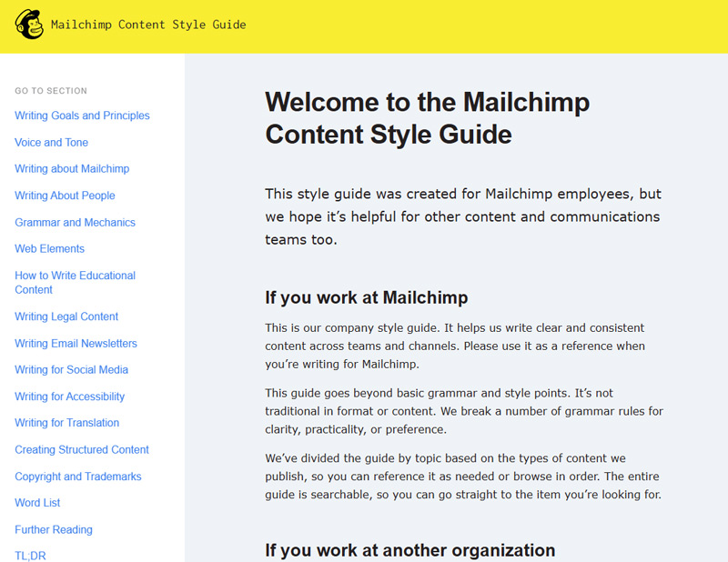The width and height of the screenshot is (728, 562).
Task: Open the Web Elements section
Action: (49, 249)
